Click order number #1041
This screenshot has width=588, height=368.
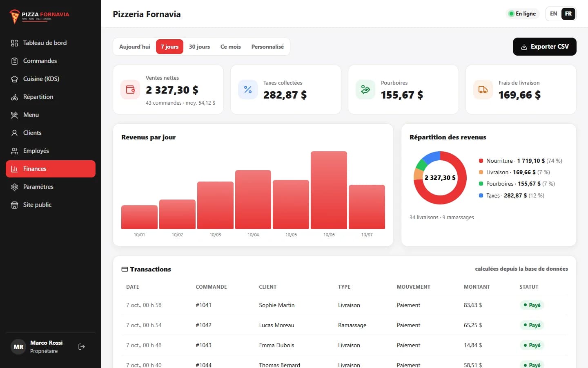coord(203,305)
